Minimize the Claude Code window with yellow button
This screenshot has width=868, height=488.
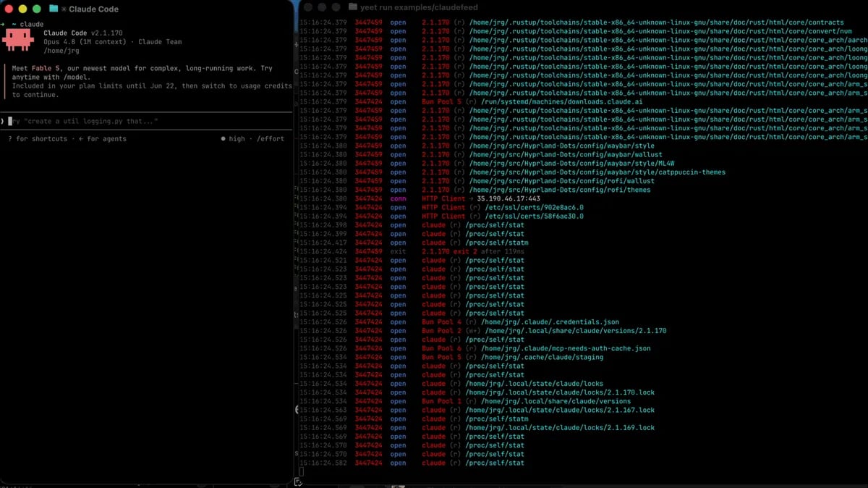click(22, 9)
